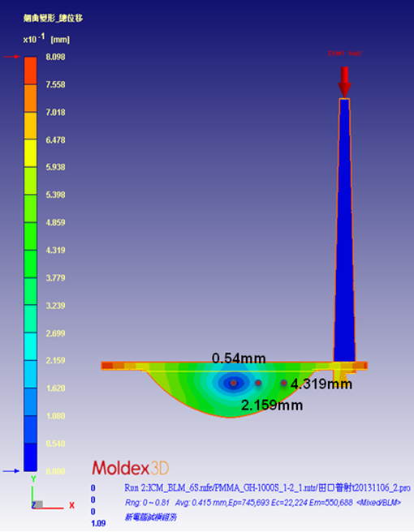Click the x10 -1 [mm] unit label
Image resolution: width=414 pixels, height=532 pixels.
click(46, 39)
